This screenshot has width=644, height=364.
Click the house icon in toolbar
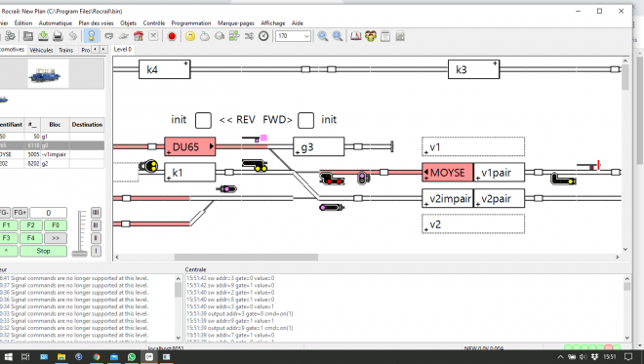(139, 36)
